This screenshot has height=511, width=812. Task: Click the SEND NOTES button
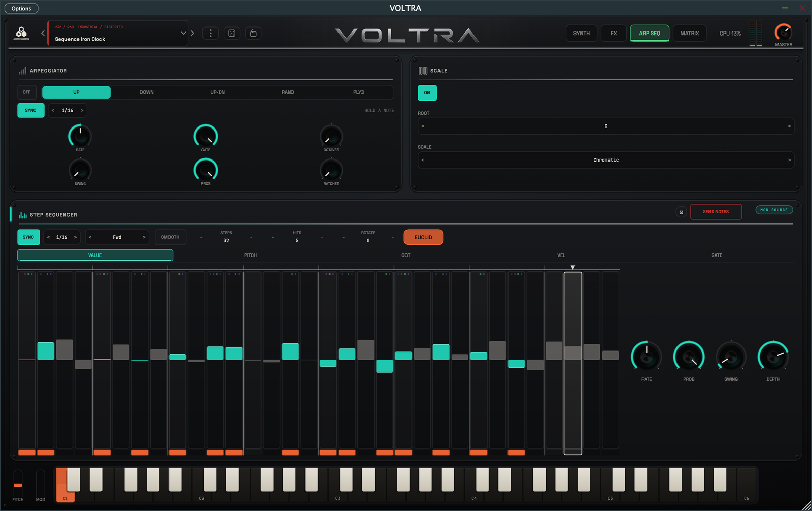(x=716, y=212)
